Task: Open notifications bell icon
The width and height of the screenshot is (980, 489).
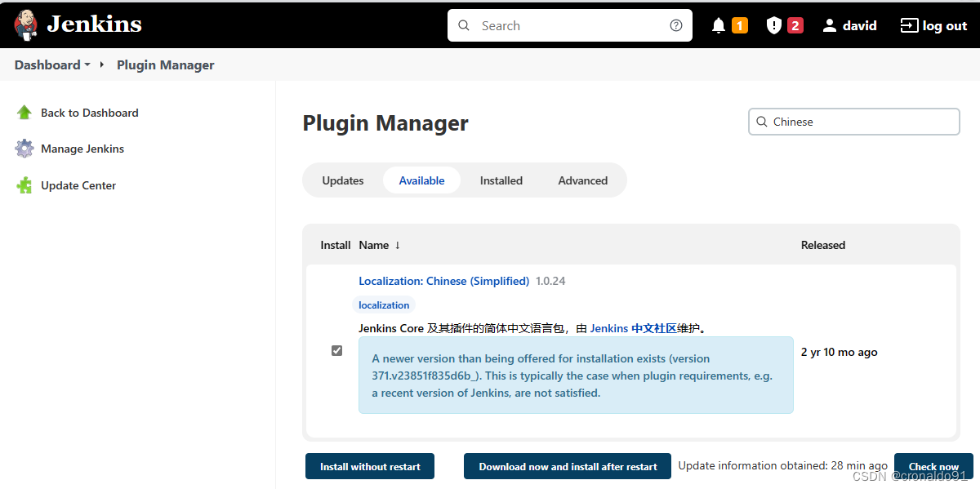Action: 719,25
